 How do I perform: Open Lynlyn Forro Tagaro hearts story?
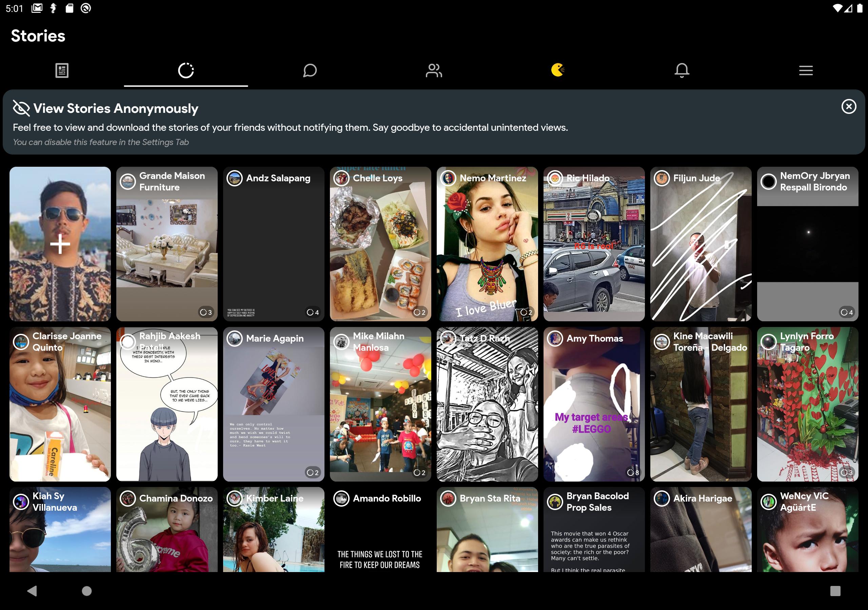pyautogui.click(x=808, y=404)
